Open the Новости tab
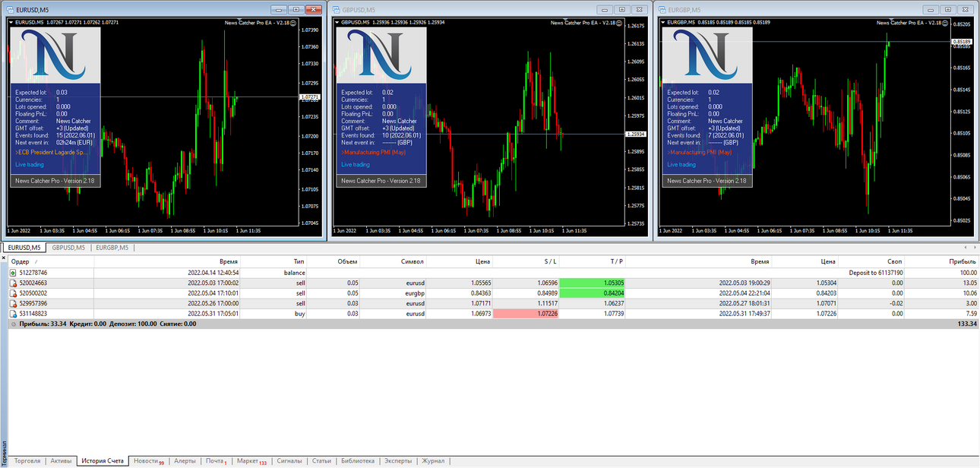980x468 pixels. point(148,460)
